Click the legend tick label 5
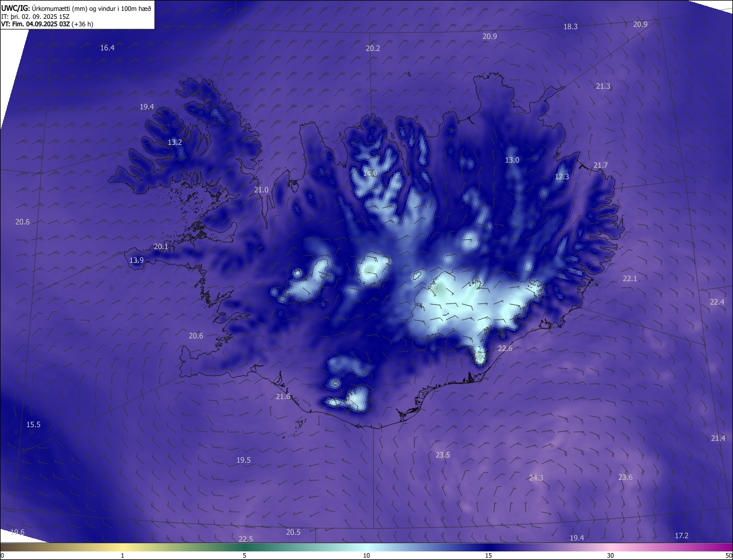Viewport: 733px width, 560px height. [245, 556]
